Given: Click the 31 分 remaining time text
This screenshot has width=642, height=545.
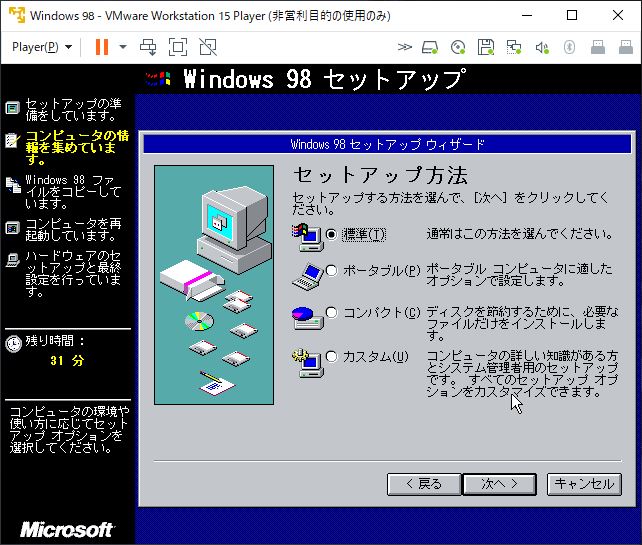Looking at the screenshot, I should (67, 361).
